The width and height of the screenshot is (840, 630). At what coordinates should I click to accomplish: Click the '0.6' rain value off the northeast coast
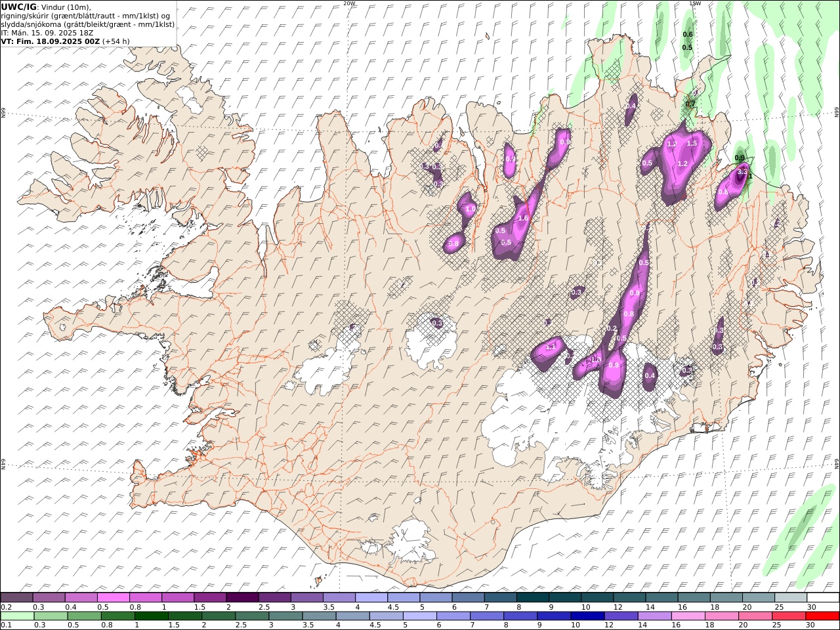coord(688,35)
